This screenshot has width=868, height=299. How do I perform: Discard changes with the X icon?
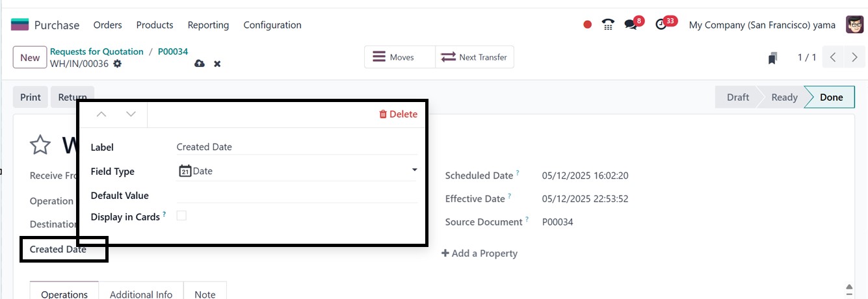pos(217,64)
